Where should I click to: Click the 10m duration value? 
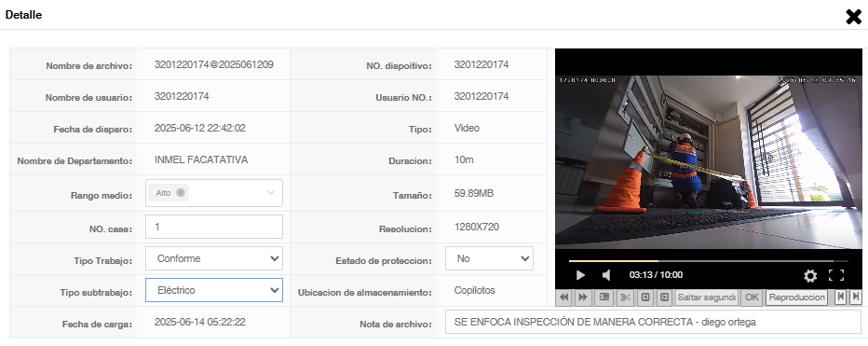click(x=464, y=159)
